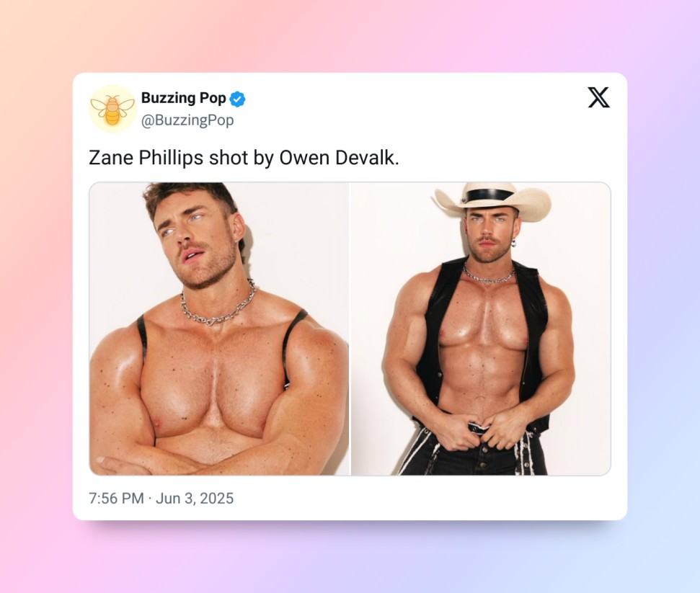Image resolution: width=700 pixels, height=593 pixels.
Task: Open the left photo with crossed arms
Action: tap(219, 329)
